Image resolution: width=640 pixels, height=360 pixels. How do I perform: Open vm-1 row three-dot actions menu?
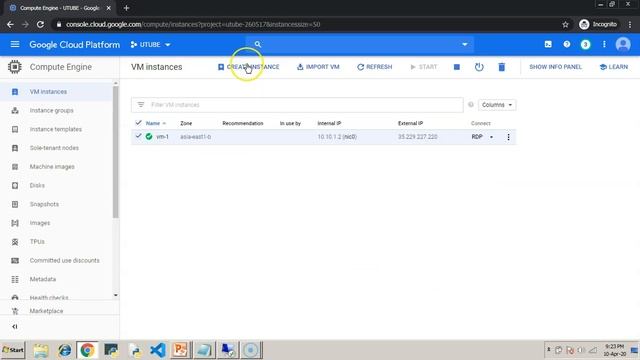click(x=508, y=137)
